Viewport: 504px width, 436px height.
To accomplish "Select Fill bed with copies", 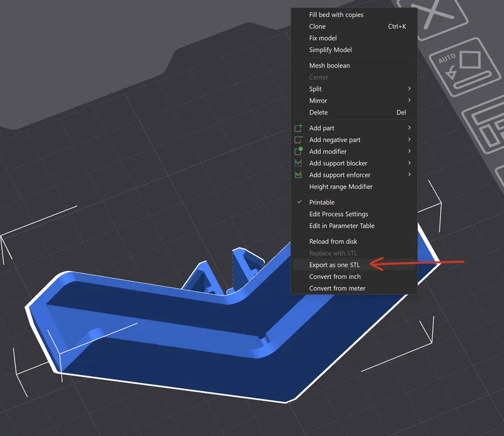I will [336, 14].
